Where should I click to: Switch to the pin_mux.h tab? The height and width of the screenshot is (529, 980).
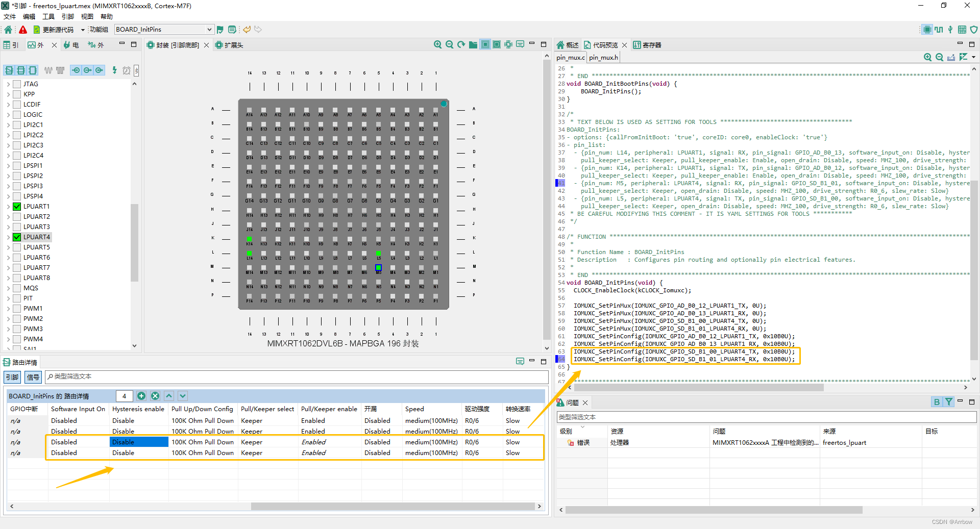(x=603, y=58)
